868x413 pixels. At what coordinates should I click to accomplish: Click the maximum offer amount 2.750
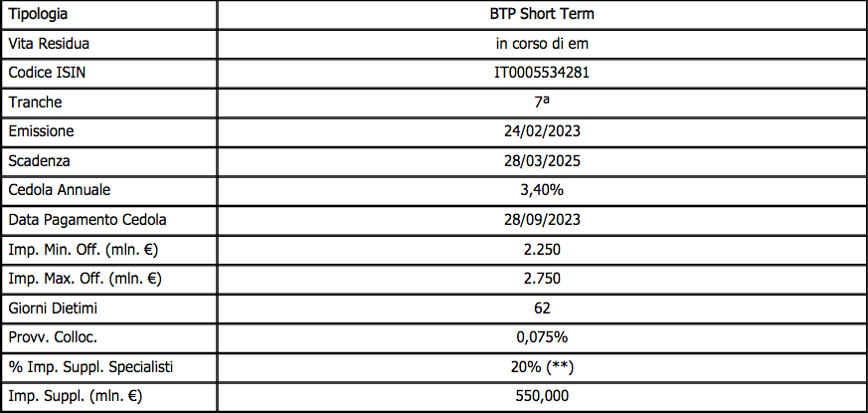pyautogui.click(x=542, y=279)
